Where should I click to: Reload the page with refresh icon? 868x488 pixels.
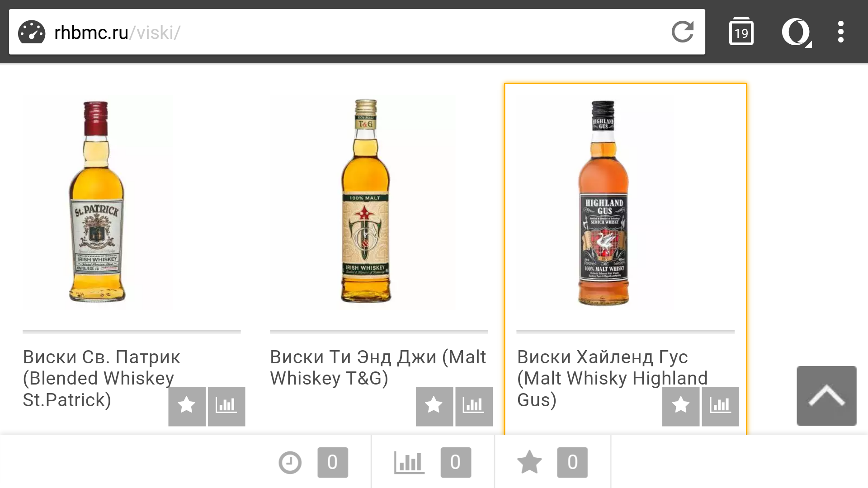click(682, 32)
